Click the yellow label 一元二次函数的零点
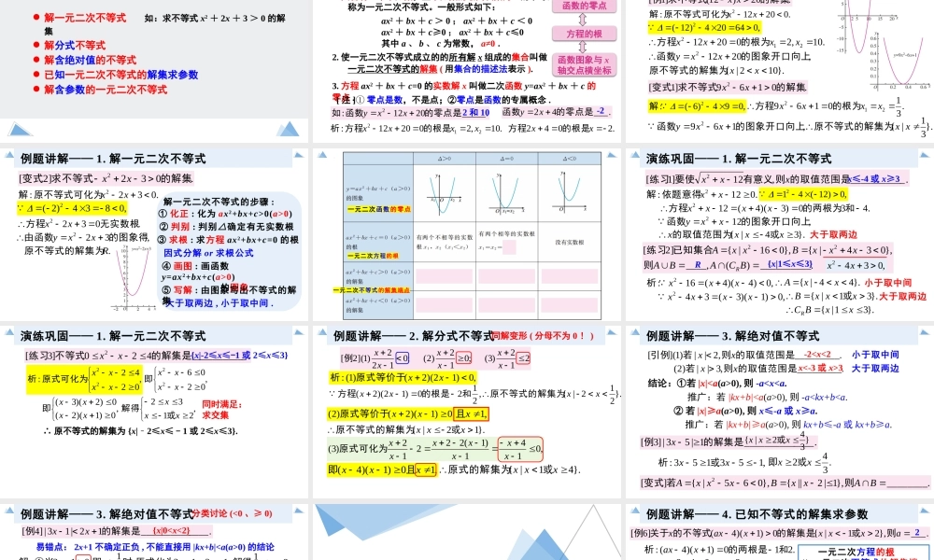934x560 pixels. (x=379, y=209)
